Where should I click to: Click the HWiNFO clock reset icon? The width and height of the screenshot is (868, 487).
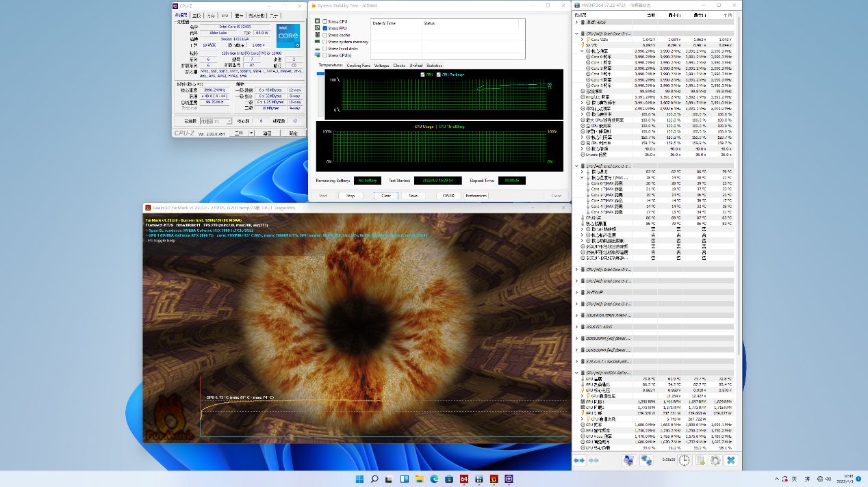684,461
